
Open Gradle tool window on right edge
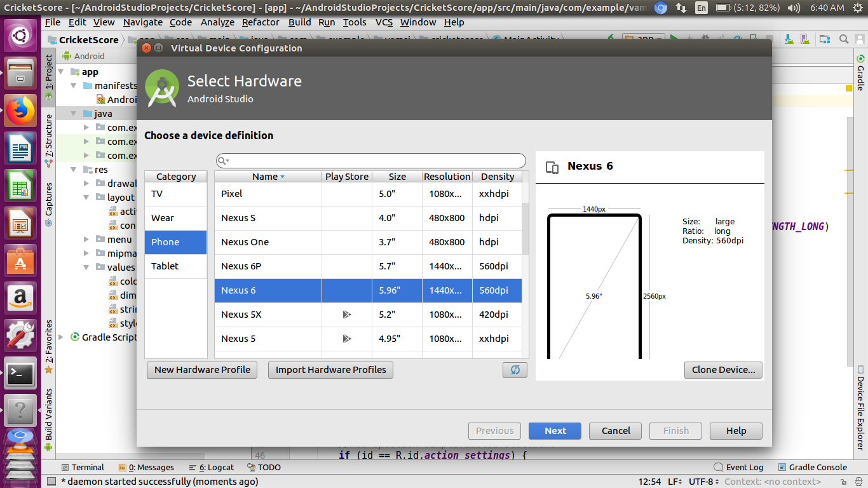pos(860,73)
